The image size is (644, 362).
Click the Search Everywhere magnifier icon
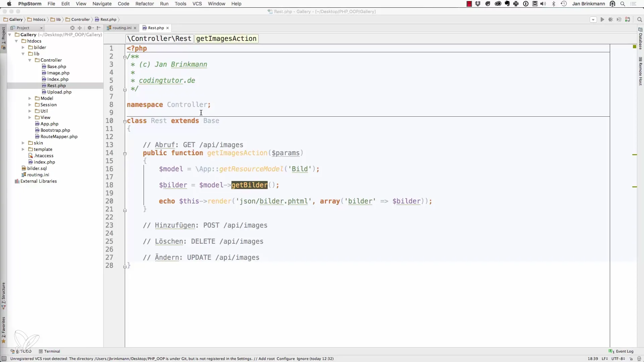pyautogui.click(x=639, y=19)
